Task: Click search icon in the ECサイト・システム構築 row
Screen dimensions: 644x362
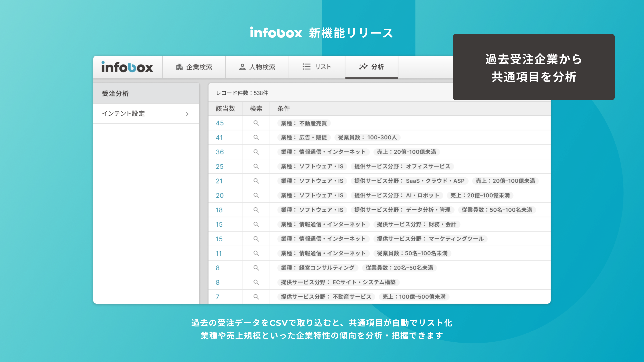Action: [256, 282]
